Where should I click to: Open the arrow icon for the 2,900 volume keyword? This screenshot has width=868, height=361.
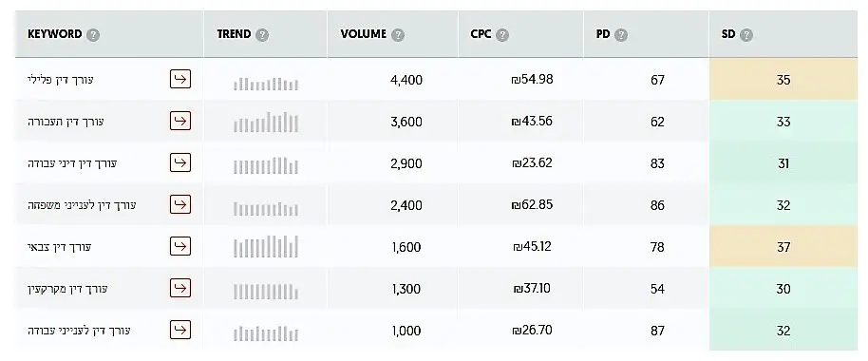(180, 162)
